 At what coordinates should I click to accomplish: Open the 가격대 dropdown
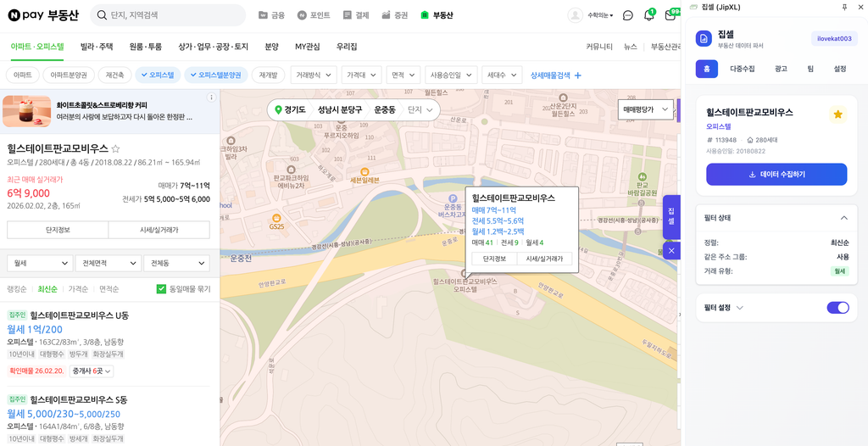point(361,75)
